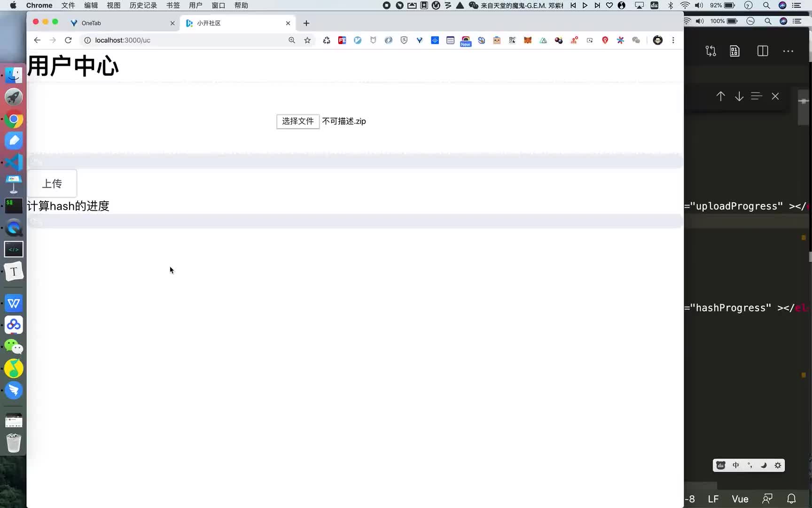Close the VS Code find widget
Screen dimensions: 812x508
775,96
